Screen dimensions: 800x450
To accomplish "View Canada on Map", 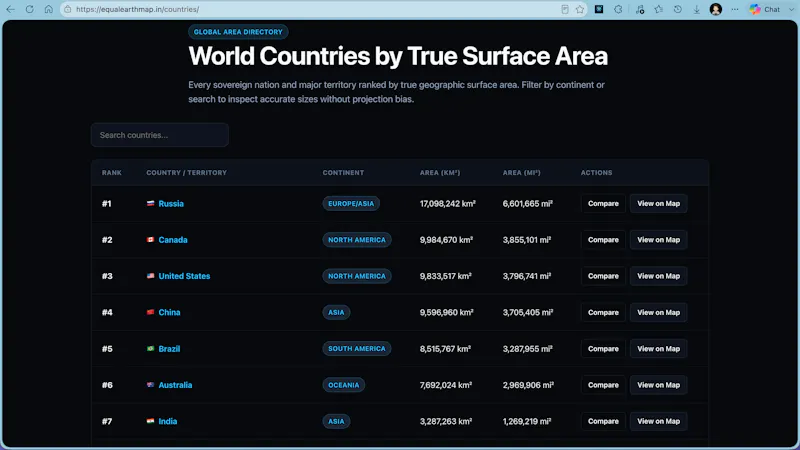I will (658, 240).
